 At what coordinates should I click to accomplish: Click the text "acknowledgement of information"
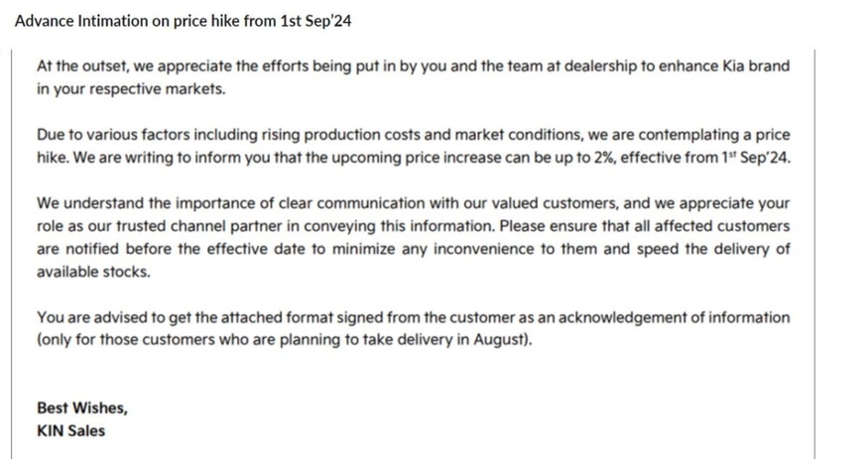(x=674, y=318)
